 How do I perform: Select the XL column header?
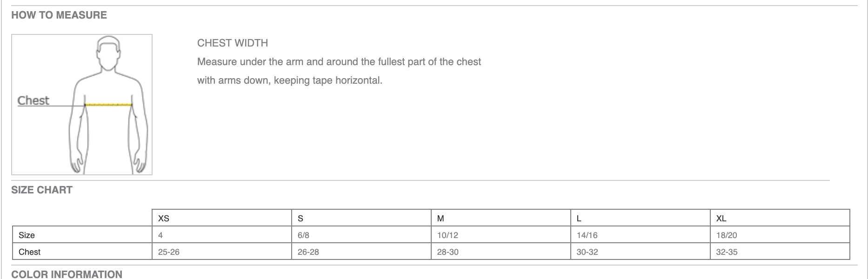tap(721, 219)
